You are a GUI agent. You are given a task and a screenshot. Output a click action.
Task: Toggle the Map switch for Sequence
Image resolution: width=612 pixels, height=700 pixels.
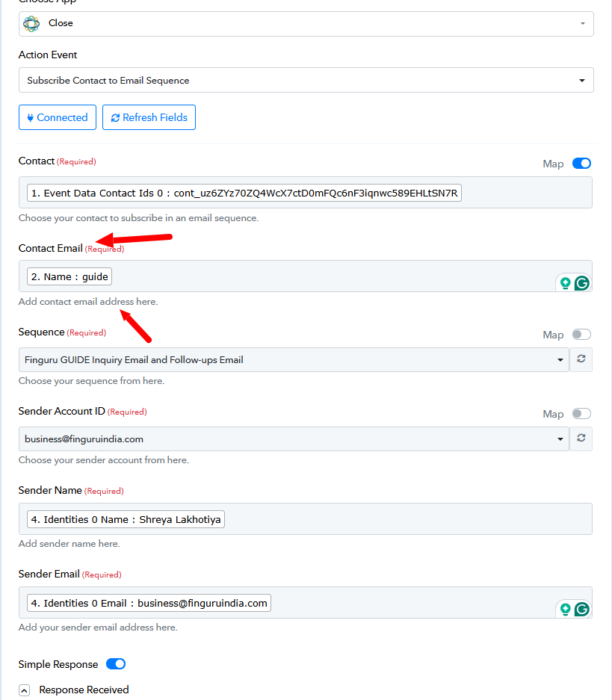(x=581, y=335)
